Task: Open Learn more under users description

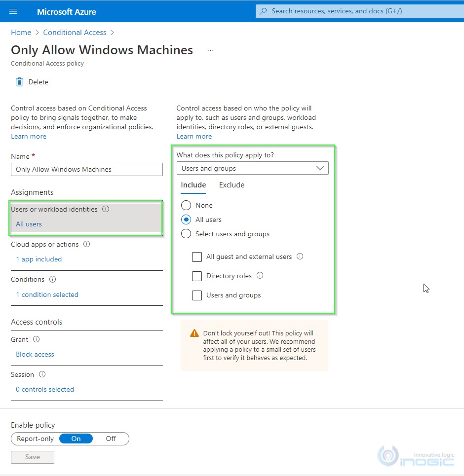Action: pyautogui.click(x=194, y=136)
